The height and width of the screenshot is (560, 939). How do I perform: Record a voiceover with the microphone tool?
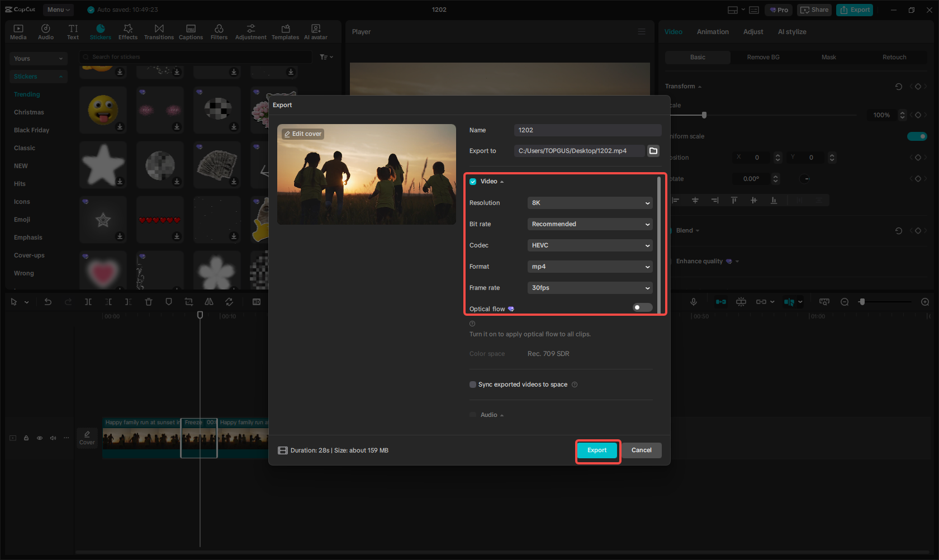(x=694, y=301)
